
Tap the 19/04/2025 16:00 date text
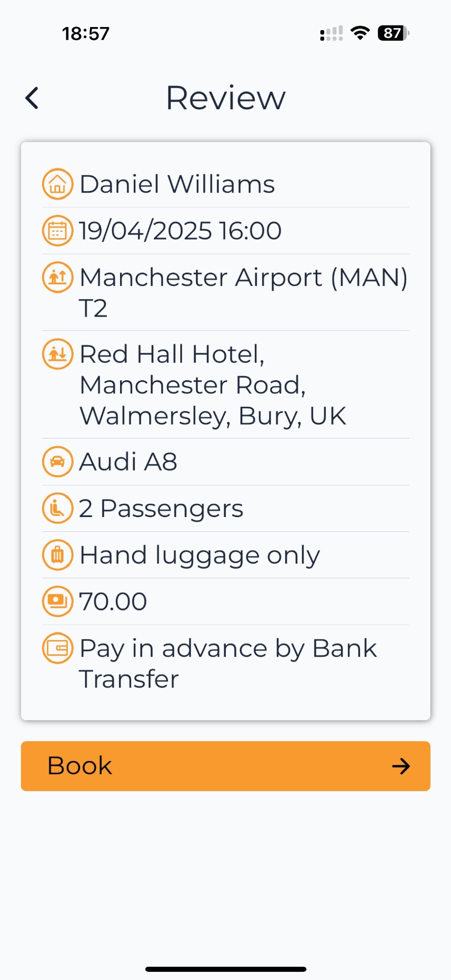[x=180, y=231]
